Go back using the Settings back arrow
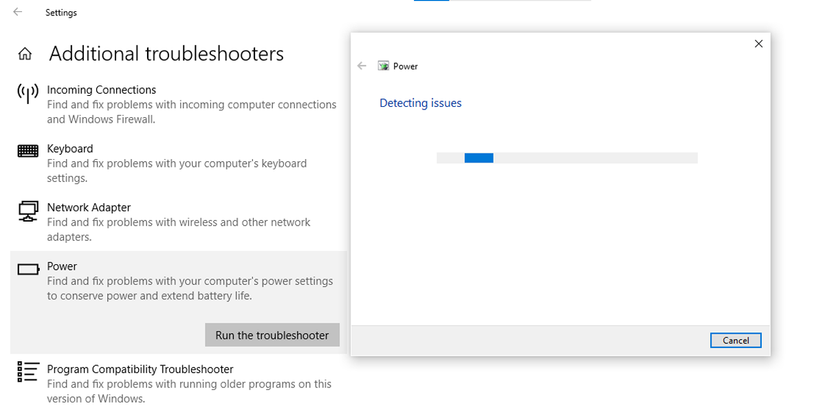Viewport: 825px width, 413px height. [x=18, y=12]
